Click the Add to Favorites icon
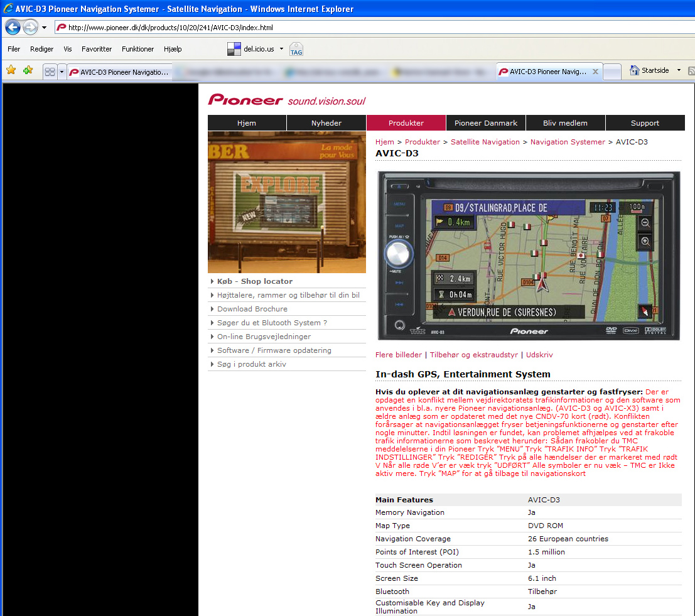 tap(28, 70)
